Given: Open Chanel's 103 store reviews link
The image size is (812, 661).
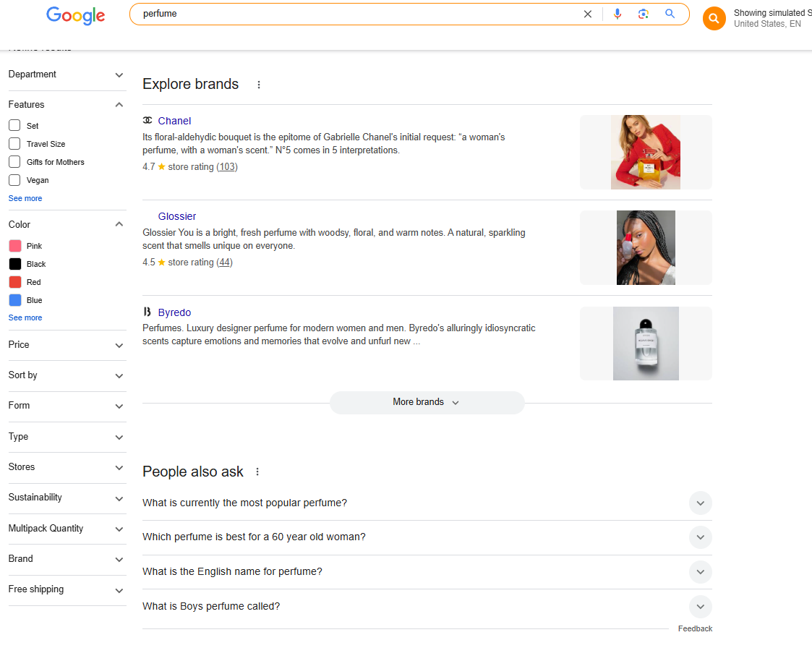Looking at the screenshot, I should 227,167.
